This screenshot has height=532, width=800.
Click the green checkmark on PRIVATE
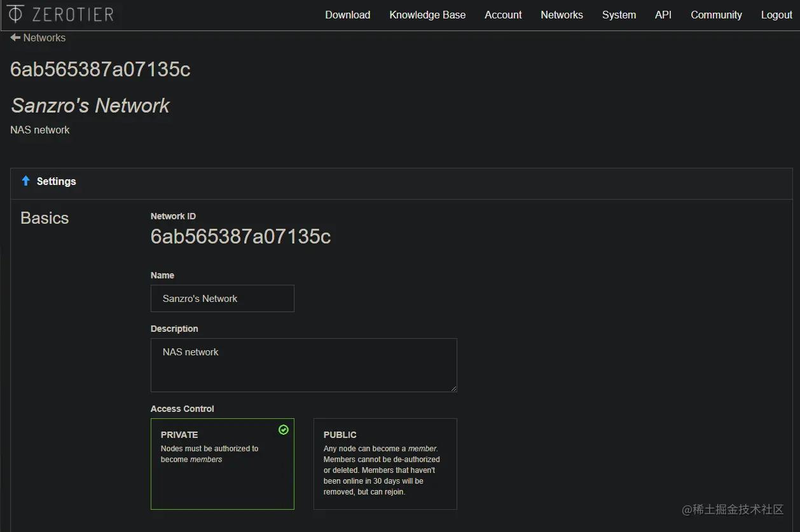(284, 430)
